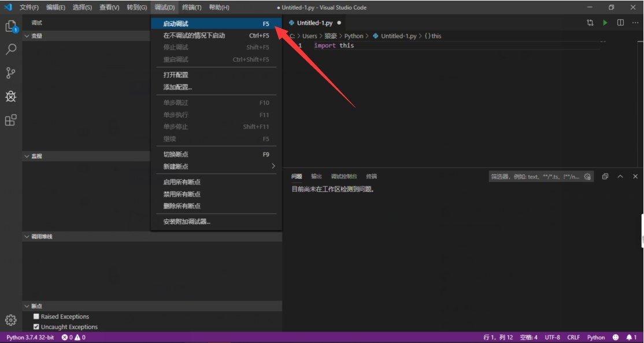The width and height of the screenshot is (644, 343).
Task: Collapse the 调用堆栈 section
Action: coord(152,237)
